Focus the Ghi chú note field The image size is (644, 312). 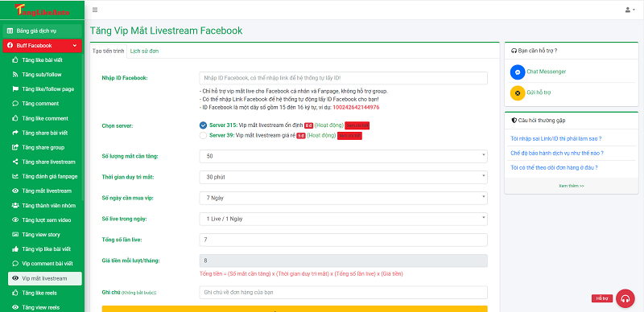(x=344, y=292)
